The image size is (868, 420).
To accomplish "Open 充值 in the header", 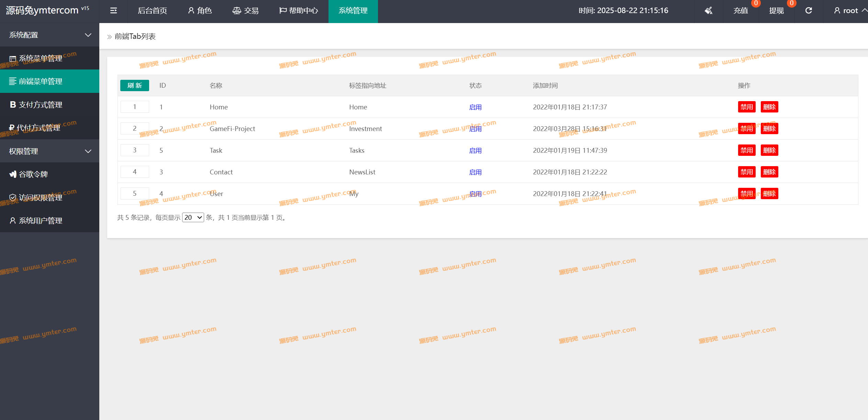I will (x=741, y=11).
